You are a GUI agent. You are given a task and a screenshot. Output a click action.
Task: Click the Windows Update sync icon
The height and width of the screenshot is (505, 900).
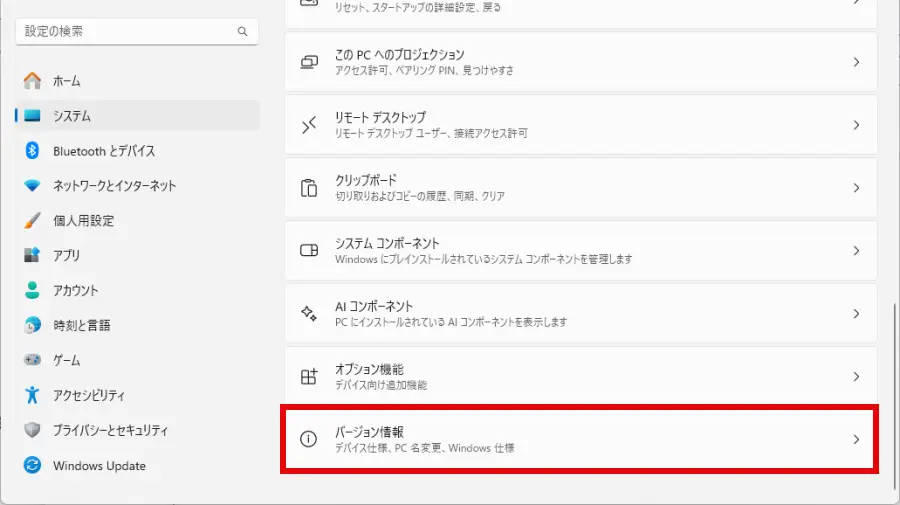click(33, 465)
